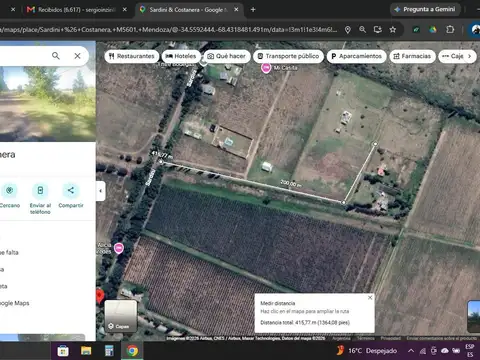Click the Privacidad footer link

pyautogui.click(x=391, y=338)
